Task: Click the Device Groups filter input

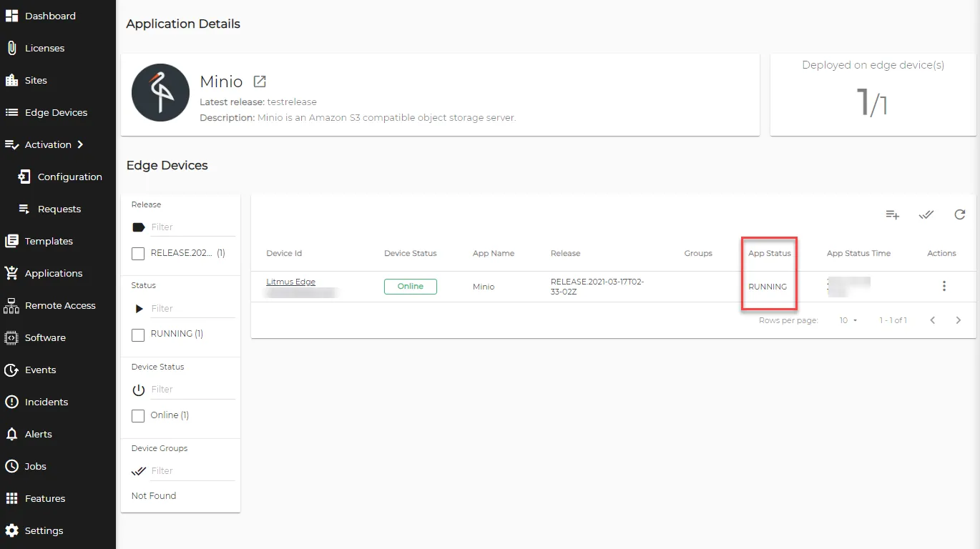Action: (x=192, y=471)
